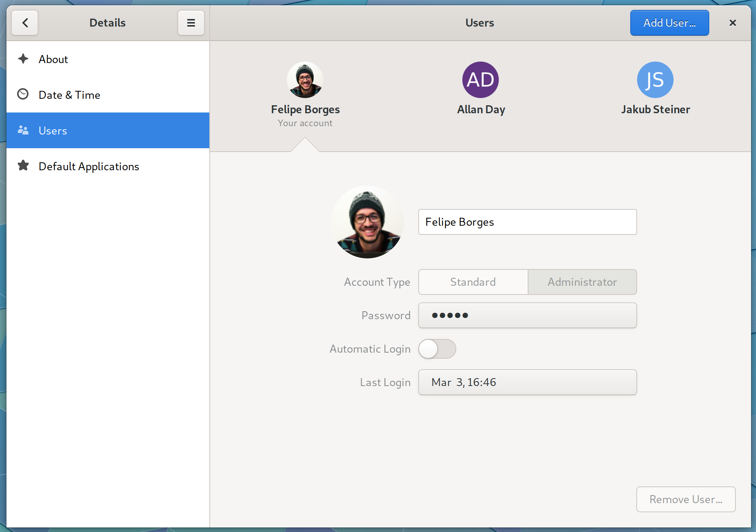Viewport: 756px width, 532px height.
Task: Select Allan Day's AD avatar
Action: point(480,80)
